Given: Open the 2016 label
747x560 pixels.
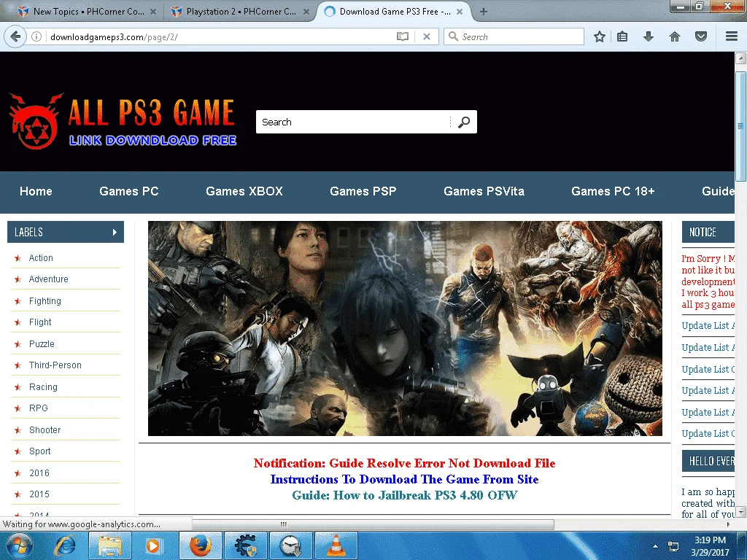Looking at the screenshot, I should 39,472.
